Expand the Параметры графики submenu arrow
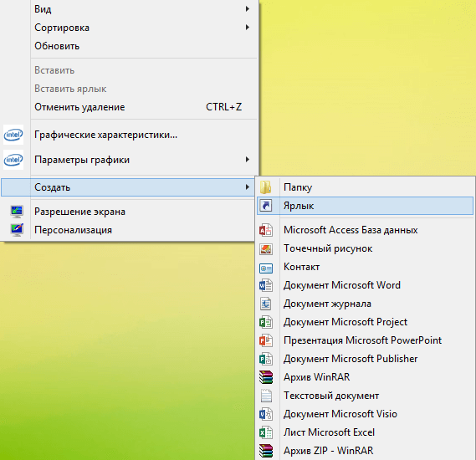 [x=248, y=159]
